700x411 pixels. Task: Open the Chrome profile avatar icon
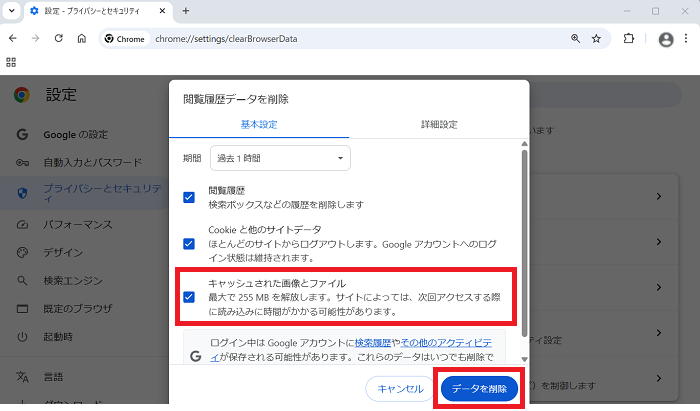pyautogui.click(x=666, y=38)
